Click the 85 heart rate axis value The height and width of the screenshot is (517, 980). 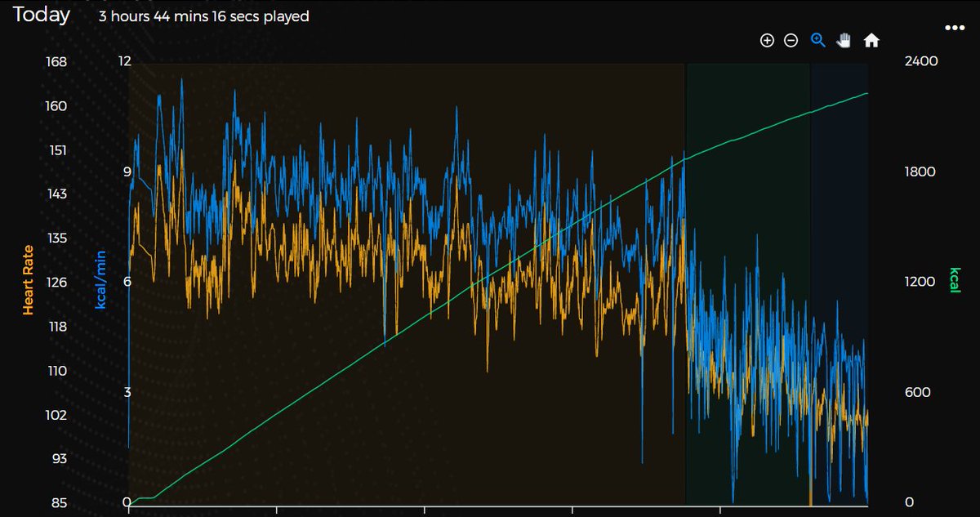point(59,503)
